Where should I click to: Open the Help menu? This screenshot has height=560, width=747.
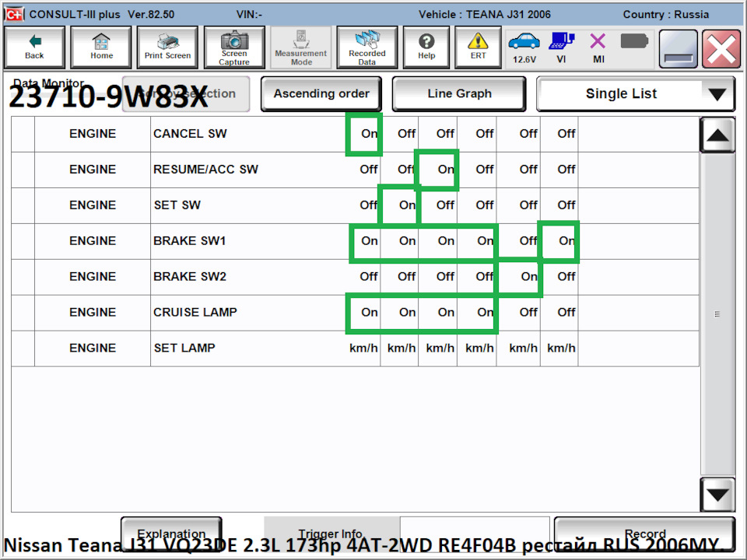click(x=426, y=47)
